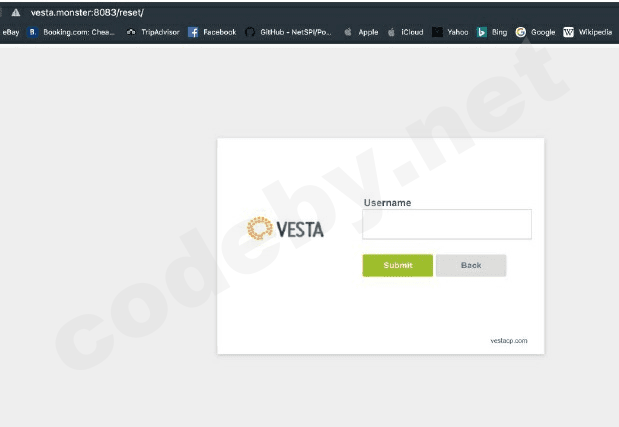Click the Yahoo bookmark favicon
The width and height of the screenshot is (619, 427).
[437, 32]
